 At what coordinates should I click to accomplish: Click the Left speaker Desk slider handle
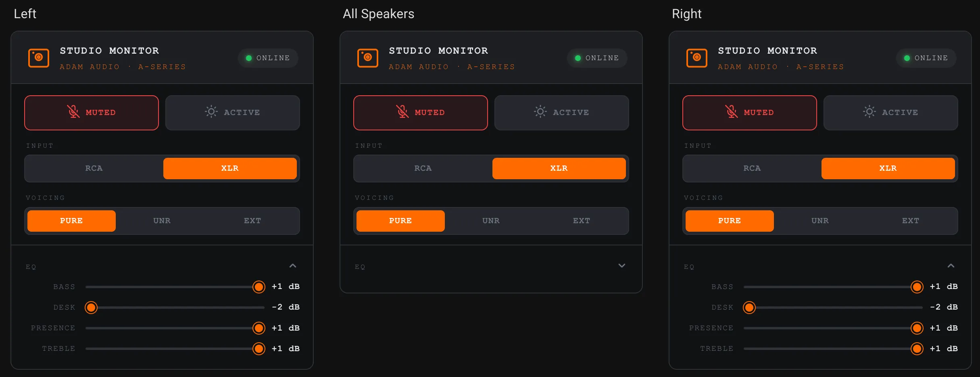coord(91,308)
